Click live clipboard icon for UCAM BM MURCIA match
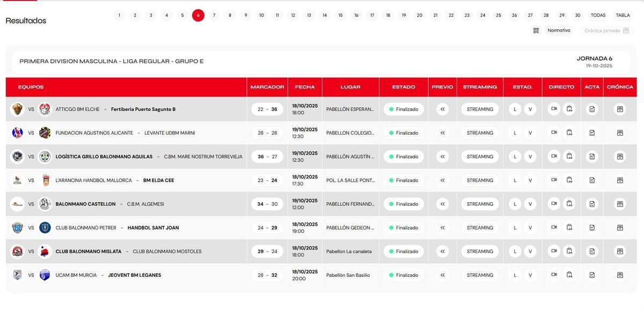This screenshot has width=644, height=309. [569, 275]
